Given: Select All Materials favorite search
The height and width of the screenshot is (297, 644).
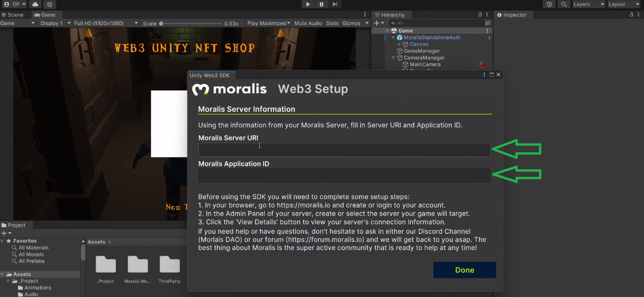Looking at the screenshot, I should 34,248.
